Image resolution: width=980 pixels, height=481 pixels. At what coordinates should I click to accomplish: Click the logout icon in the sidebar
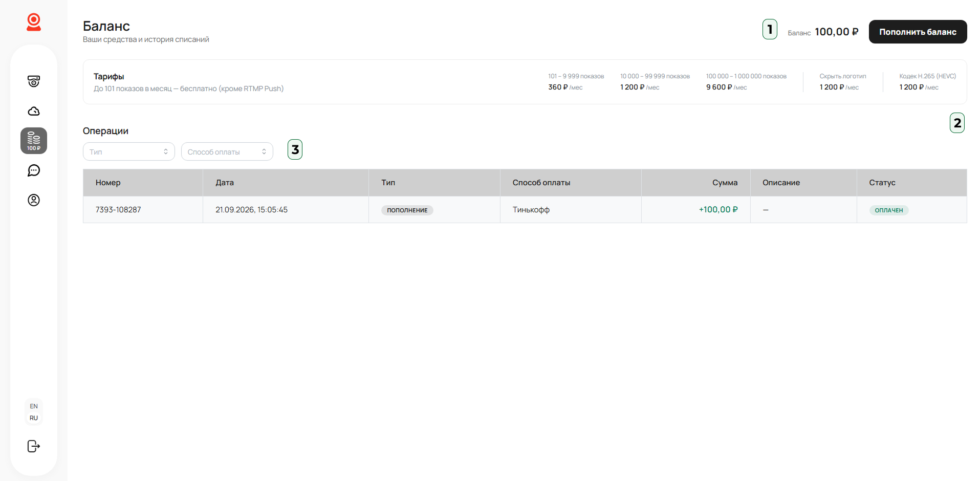tap(34, 446)
